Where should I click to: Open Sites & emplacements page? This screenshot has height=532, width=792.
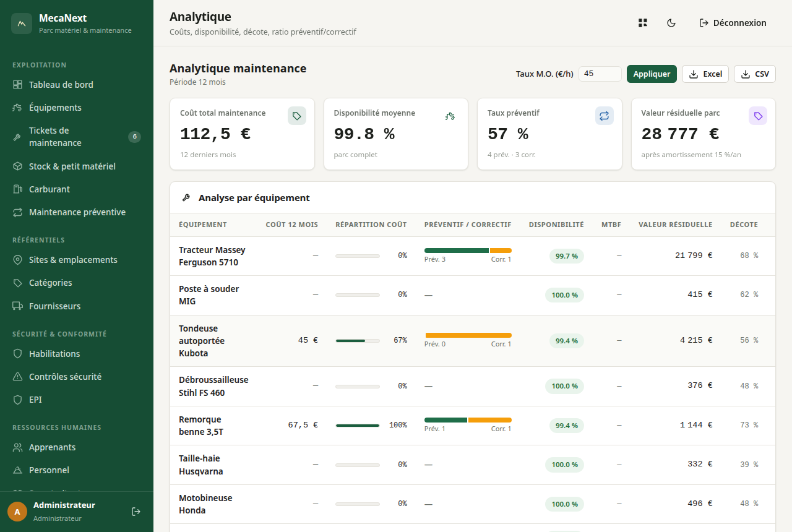click(77, 260)
